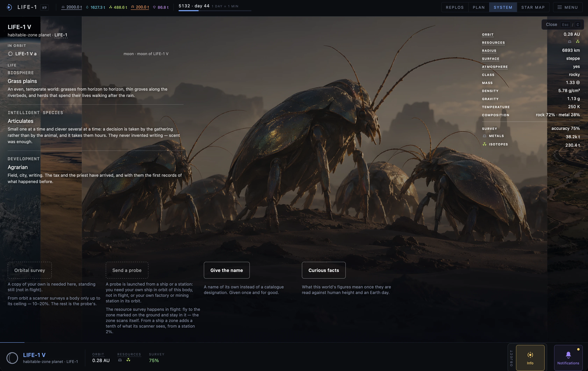Click the isotopes icon beside 488.6 t
The image size is (588, 371).
pyautogui.click(x=111, y=7)
